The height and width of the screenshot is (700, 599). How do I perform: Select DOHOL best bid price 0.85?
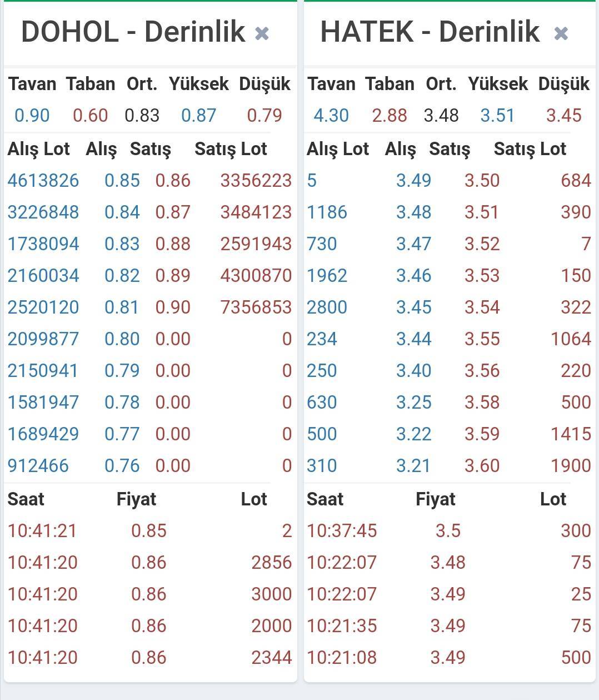122,181
